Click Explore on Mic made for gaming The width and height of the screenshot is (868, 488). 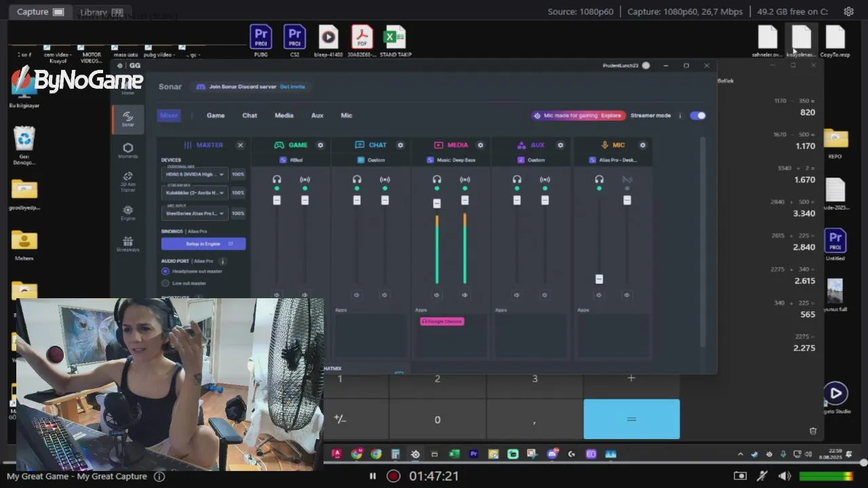[x=611, y=115]
